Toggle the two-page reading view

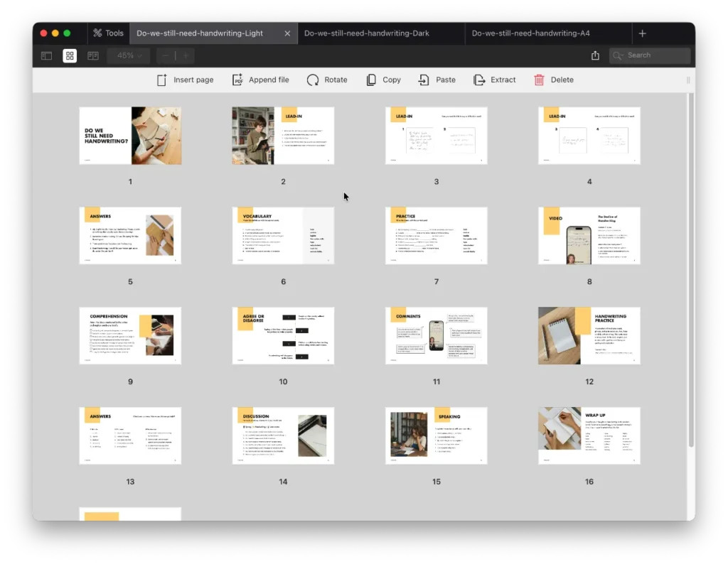coord(93,55)
